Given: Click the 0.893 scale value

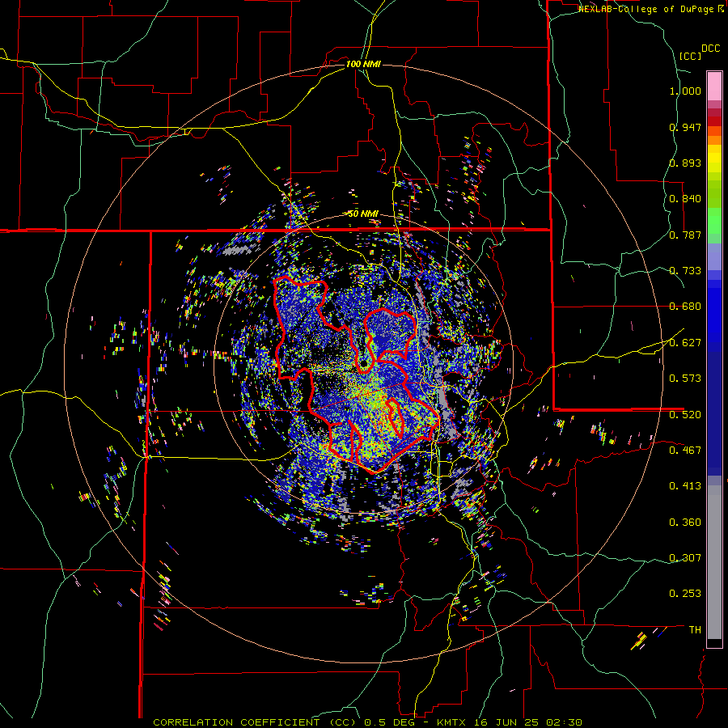Looking at the screenshot, I should 685,163.
